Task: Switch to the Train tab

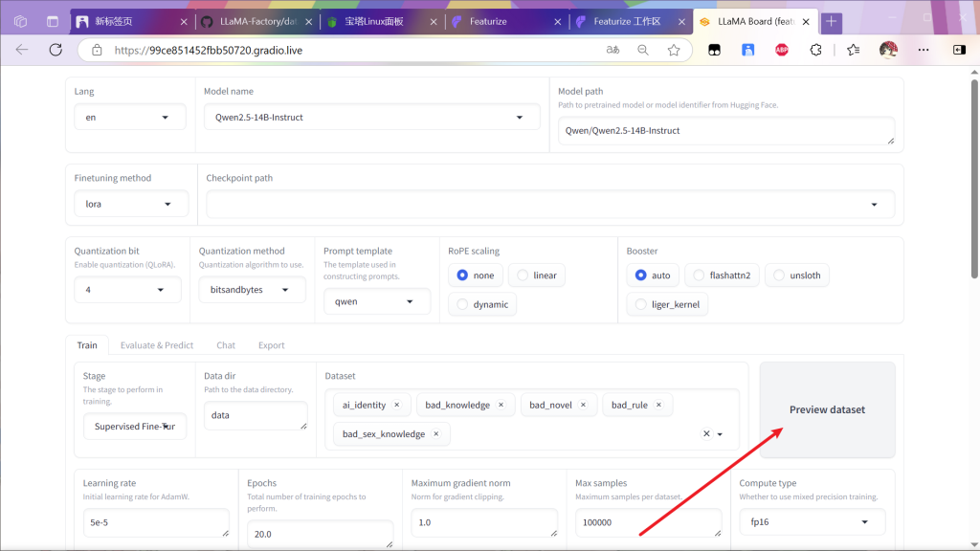Action: (x=87, y=344)
